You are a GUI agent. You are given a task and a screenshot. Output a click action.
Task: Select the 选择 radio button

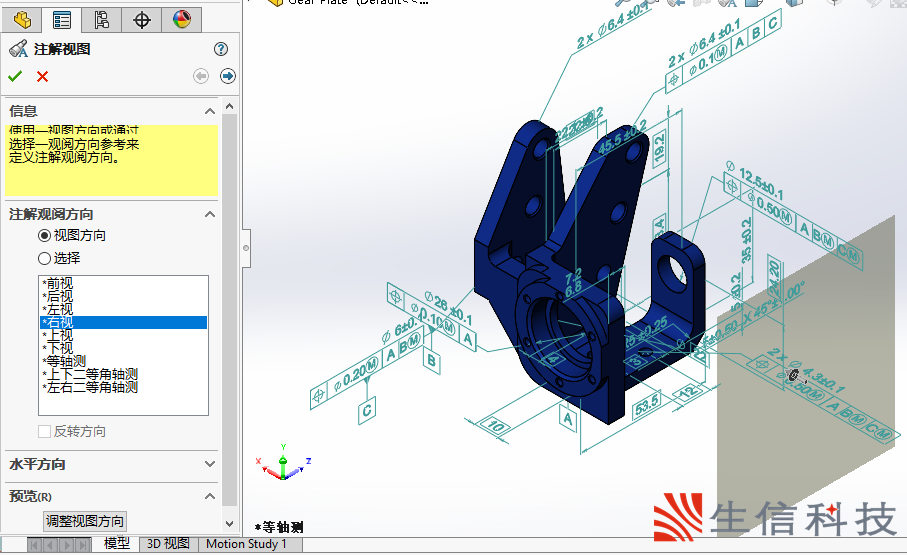click(x=44, y=258)
